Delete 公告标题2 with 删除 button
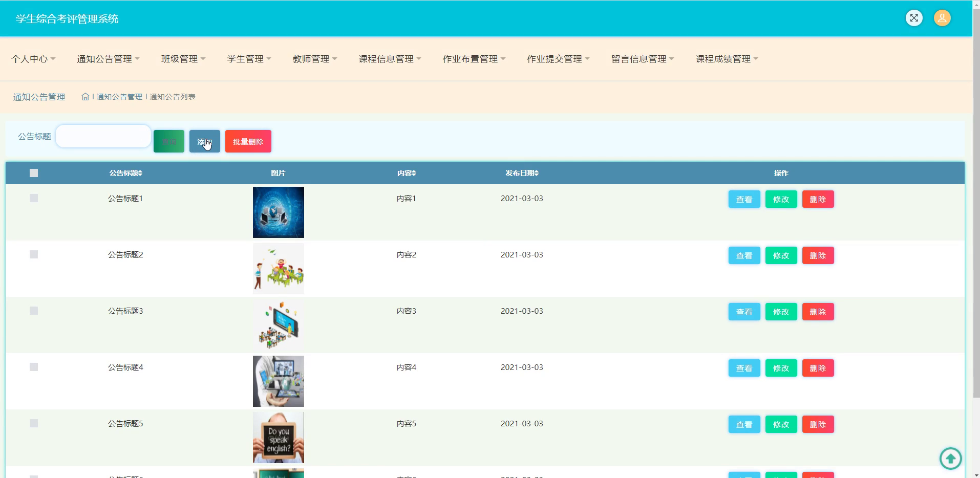Image resolution: width=980 pixels, height=478 pixels. pyautogui.click(x=818, y=255)
